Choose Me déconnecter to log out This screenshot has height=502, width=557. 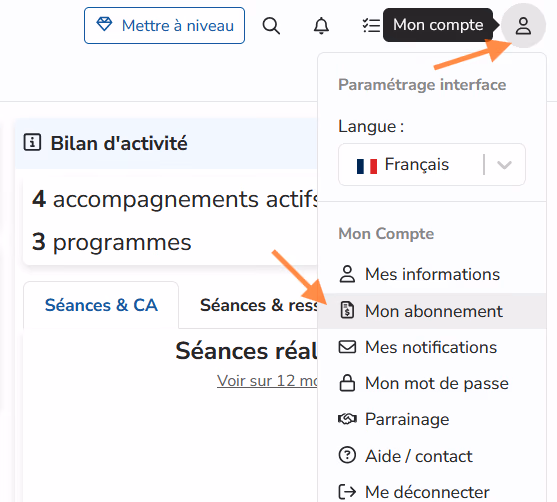point(432,492)
